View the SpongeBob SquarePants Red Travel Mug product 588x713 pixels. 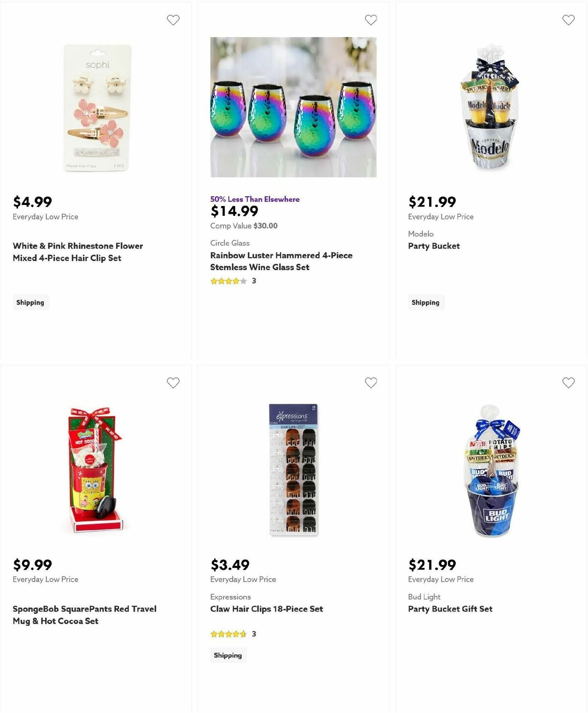pos(84,614)
